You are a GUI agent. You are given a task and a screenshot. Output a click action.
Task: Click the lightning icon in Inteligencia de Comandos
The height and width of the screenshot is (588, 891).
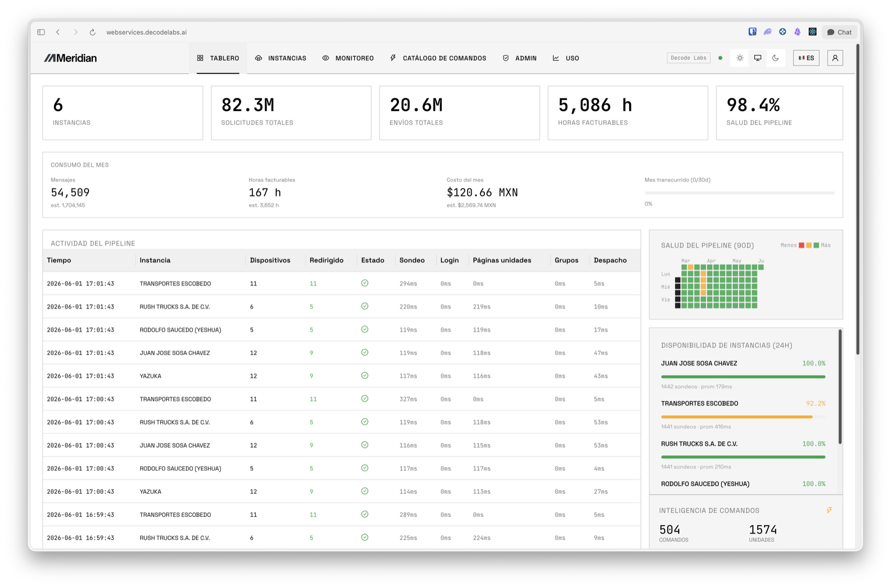829,510
